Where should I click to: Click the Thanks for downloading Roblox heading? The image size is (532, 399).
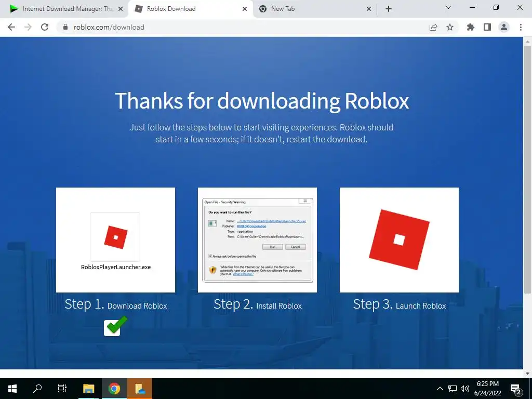click(262, 101)
